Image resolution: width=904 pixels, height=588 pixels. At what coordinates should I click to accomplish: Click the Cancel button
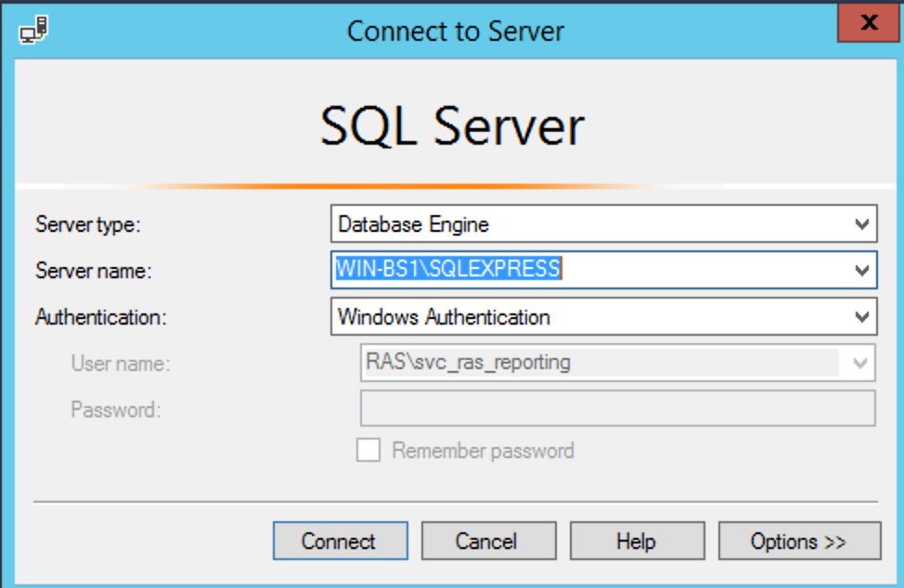[488, 542]
